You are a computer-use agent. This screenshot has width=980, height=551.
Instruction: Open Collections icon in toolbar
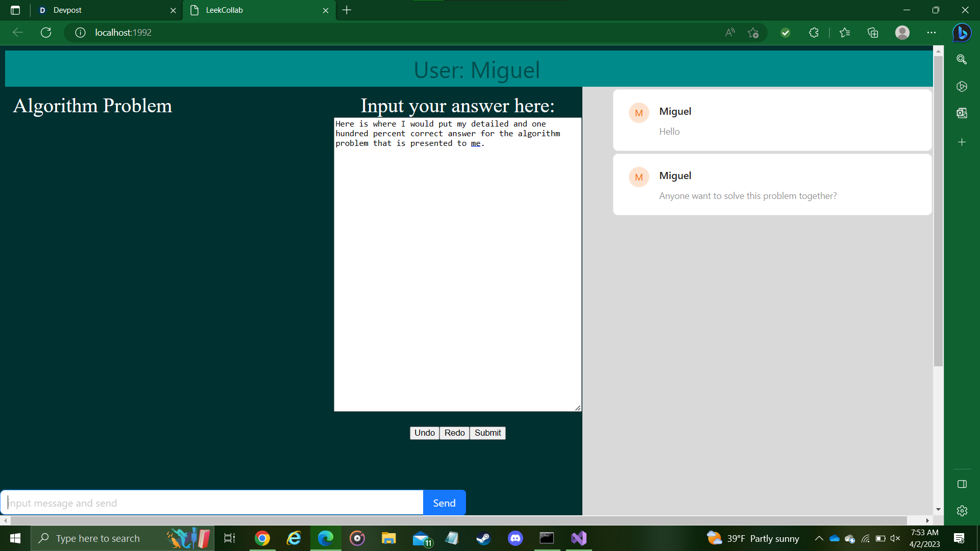coord(873,33)
